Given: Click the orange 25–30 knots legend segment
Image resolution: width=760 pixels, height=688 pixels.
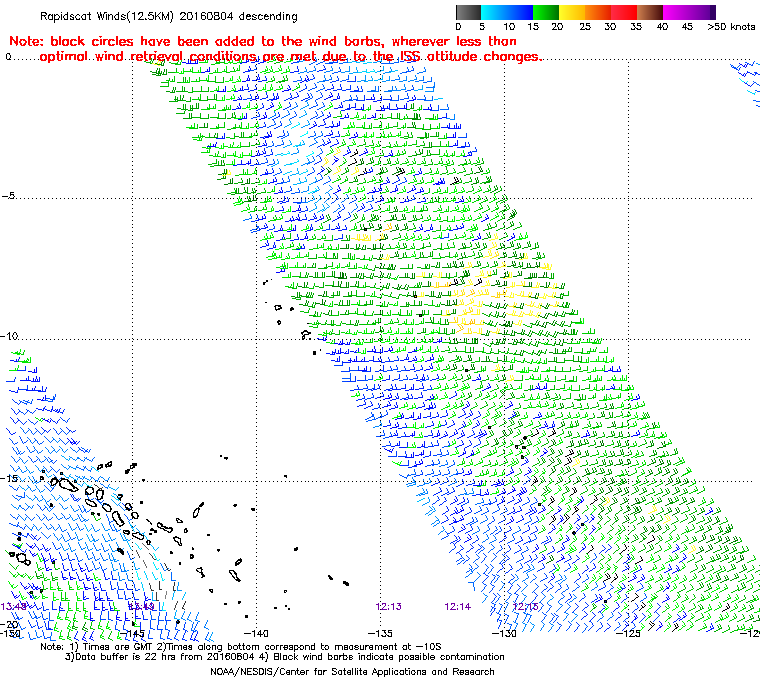Looking at the screenshot, I should click(x=598, y=12).
